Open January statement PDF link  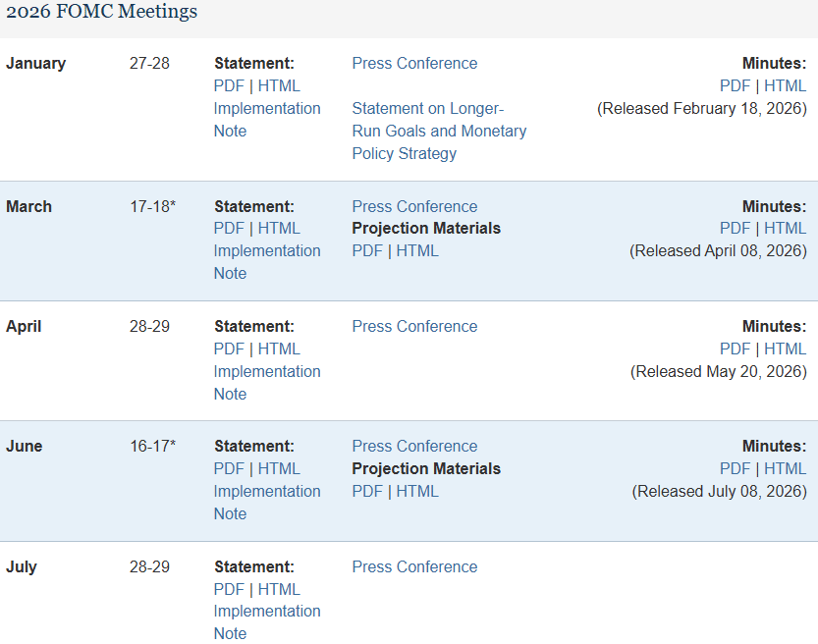[229, 85]
